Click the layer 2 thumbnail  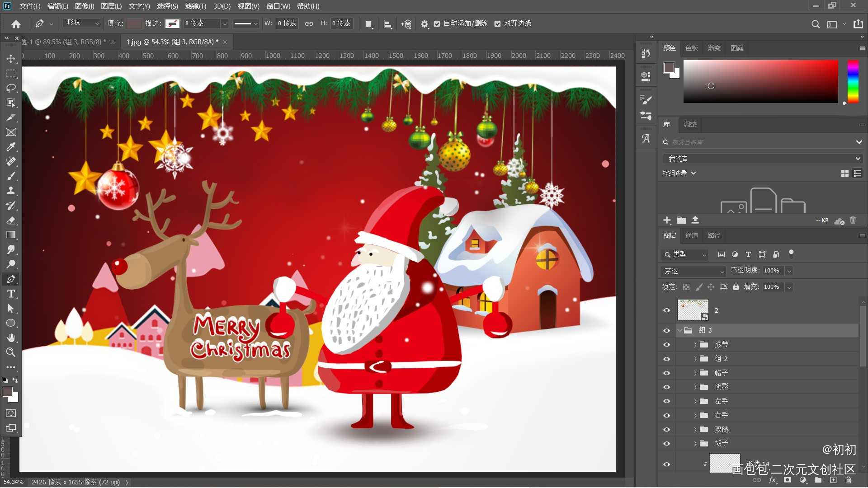(693, 310)
